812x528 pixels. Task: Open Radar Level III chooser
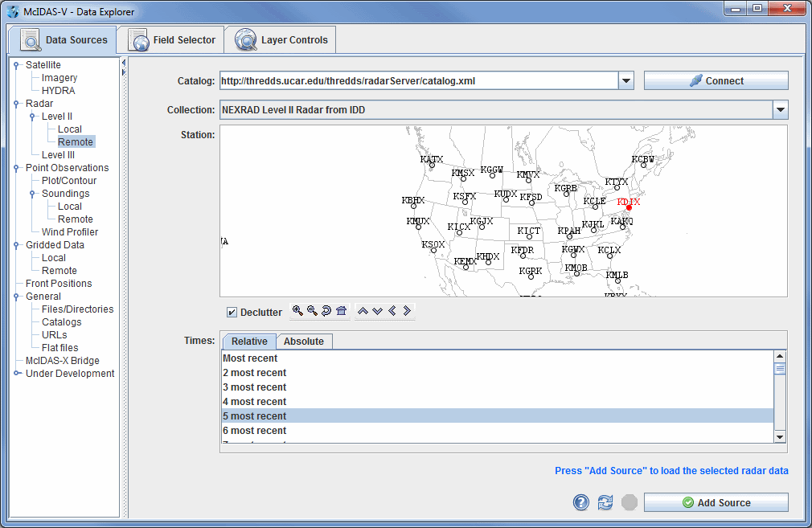coord(58,155)
